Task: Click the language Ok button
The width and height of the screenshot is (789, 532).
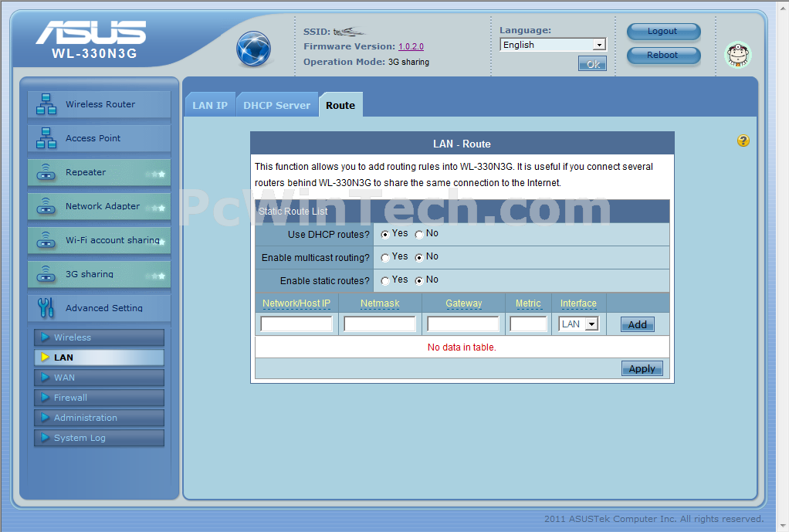Action: pos(592,64)
